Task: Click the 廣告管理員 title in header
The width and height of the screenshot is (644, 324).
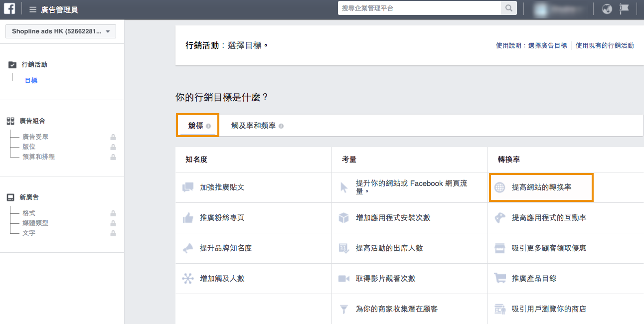Action: pos(59,9)
